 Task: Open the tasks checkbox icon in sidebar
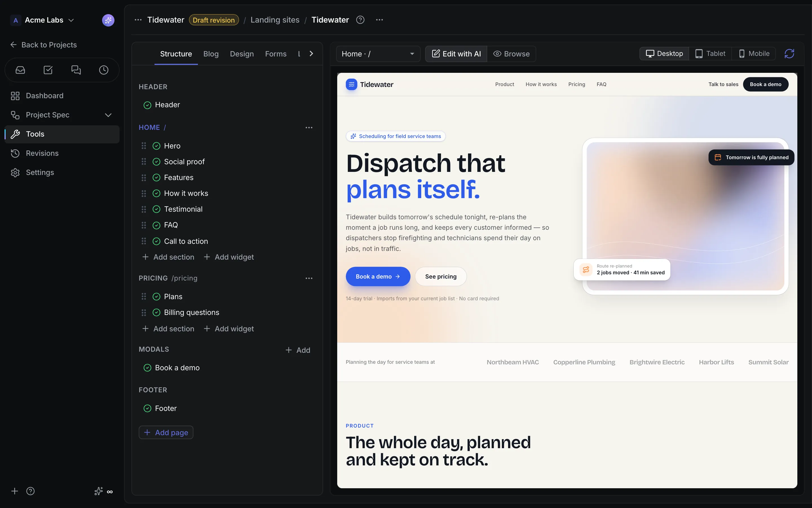click(48, 70)
